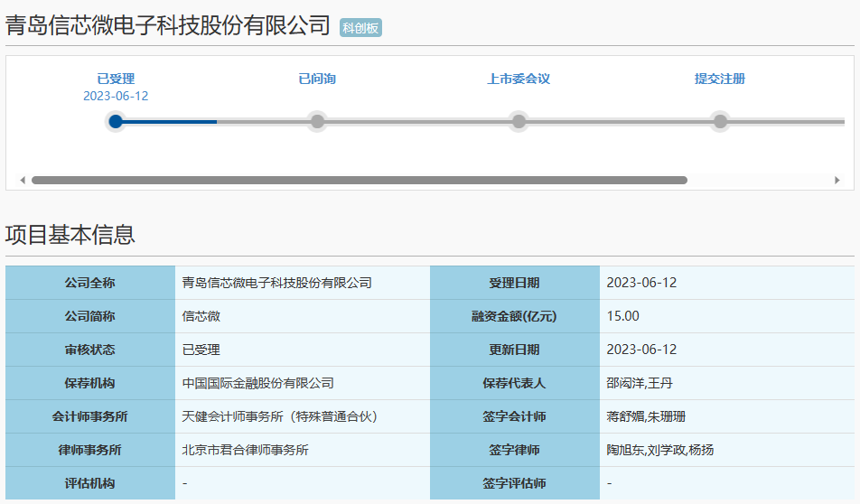Select the 已问询 timeline stage label
This screenshot has width=860, height=504.
pos(317,79)
